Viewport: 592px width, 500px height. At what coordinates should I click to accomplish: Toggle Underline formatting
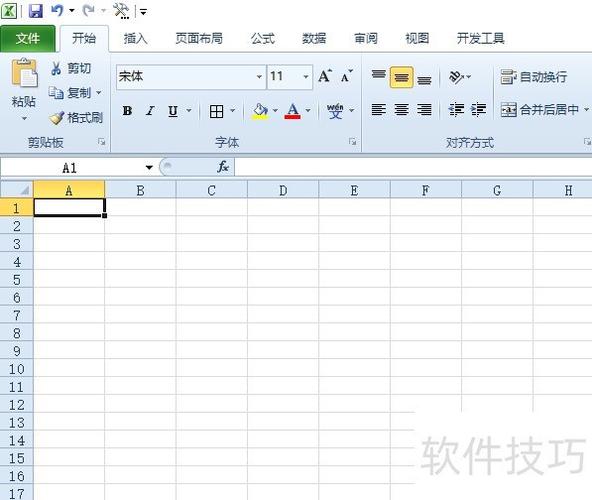(x=173, y=111)
